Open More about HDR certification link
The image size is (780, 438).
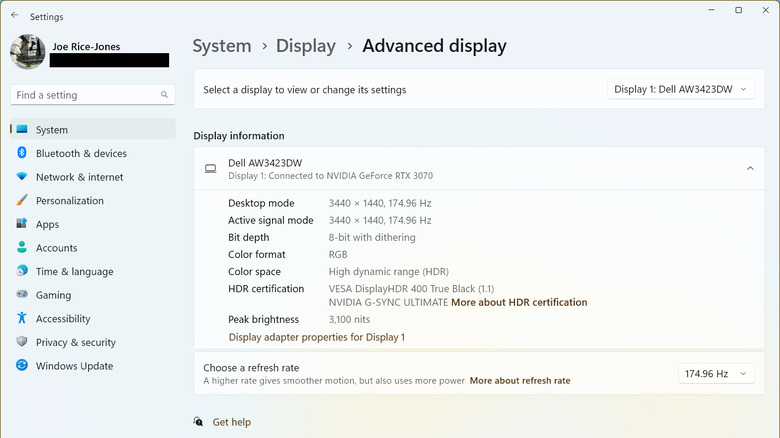519,302
